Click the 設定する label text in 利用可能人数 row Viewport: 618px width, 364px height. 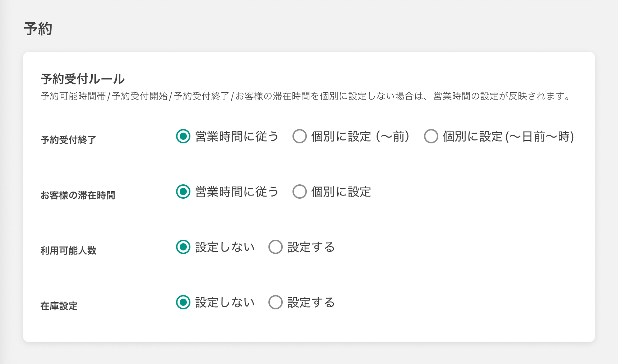coord(311,247)
